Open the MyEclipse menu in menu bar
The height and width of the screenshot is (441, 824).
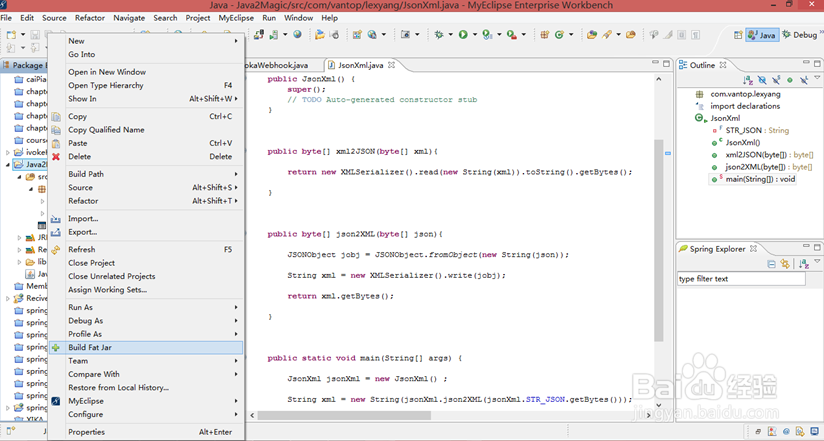(x=236, y=18)
